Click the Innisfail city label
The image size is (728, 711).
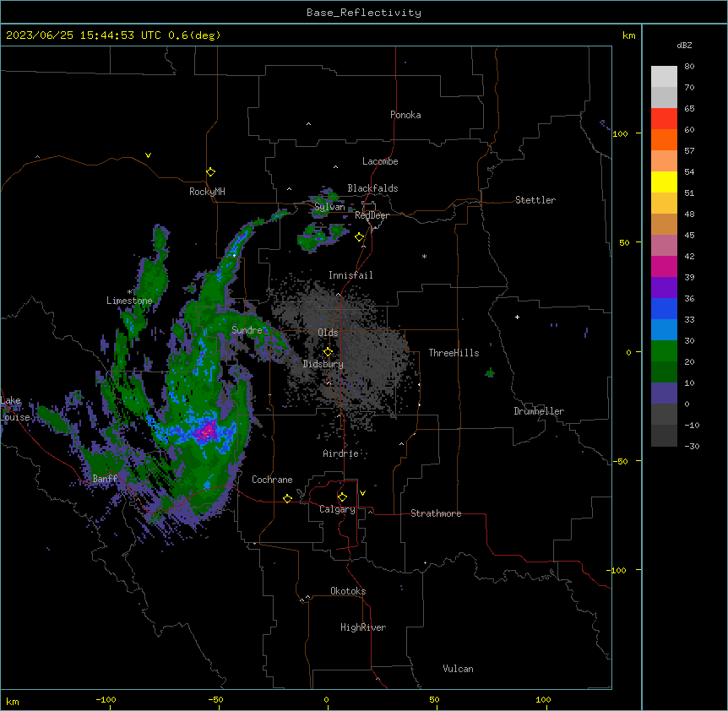coord(350,275)
